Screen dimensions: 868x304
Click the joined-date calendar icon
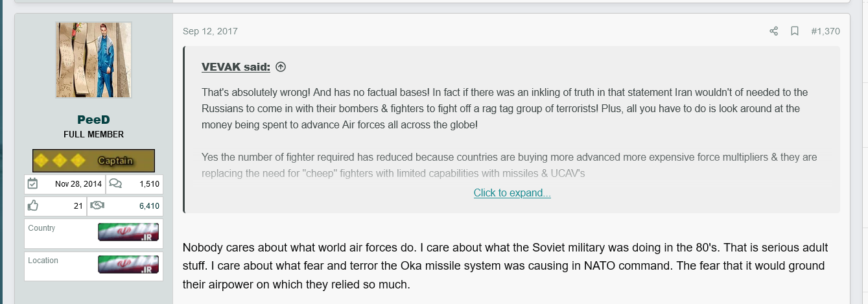coord(33,184)
